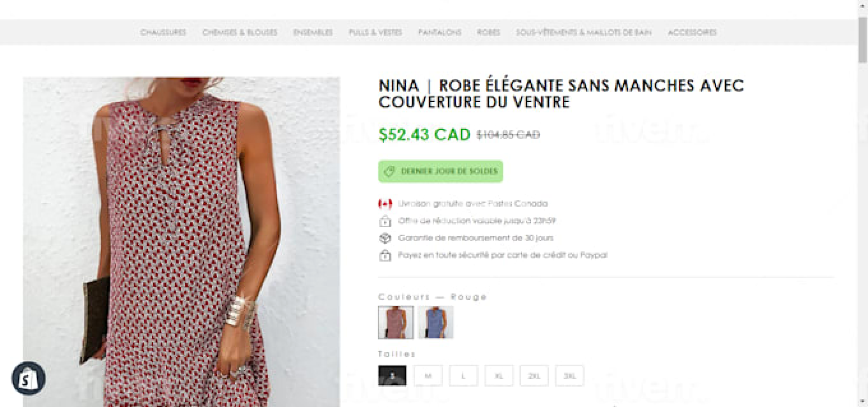Open the Shopify chat badge icon
868x407 pixels.
tap(28, 379)
